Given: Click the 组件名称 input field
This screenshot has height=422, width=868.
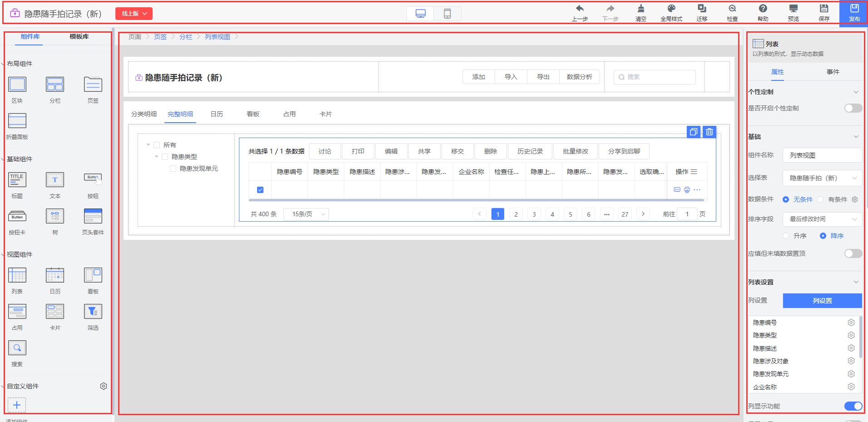Looking at the screenshot, I should [822, 155].
